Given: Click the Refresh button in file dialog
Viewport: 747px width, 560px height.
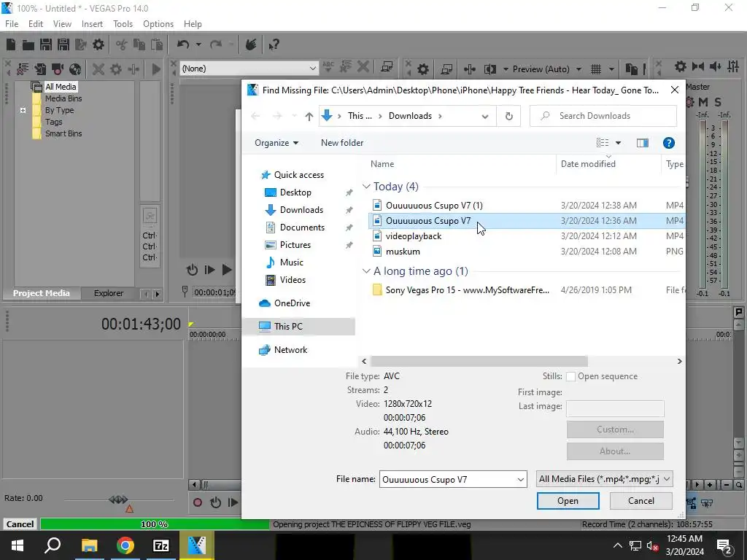Looking at the screenshot, I should coord(508,116).
